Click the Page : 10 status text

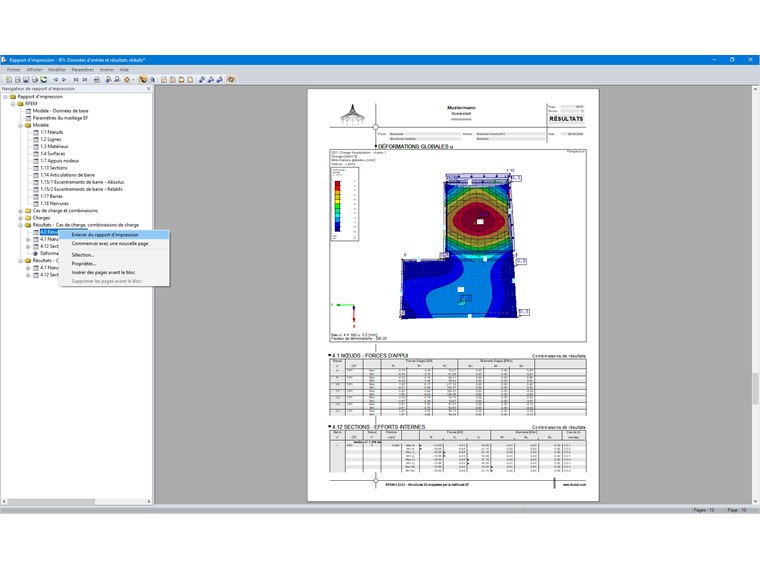737,510
